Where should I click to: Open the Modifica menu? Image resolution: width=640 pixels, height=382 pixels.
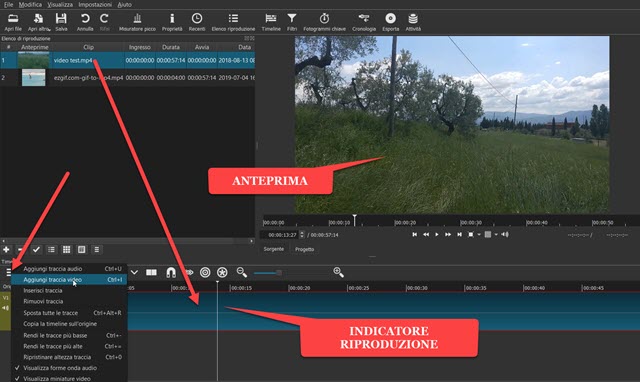(30, 4)
